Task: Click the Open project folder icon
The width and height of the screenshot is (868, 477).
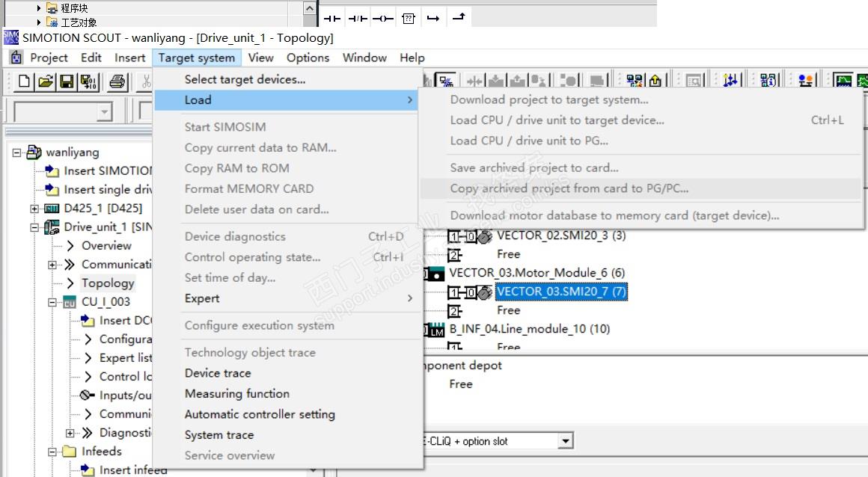Action: (x=46, y=81)
